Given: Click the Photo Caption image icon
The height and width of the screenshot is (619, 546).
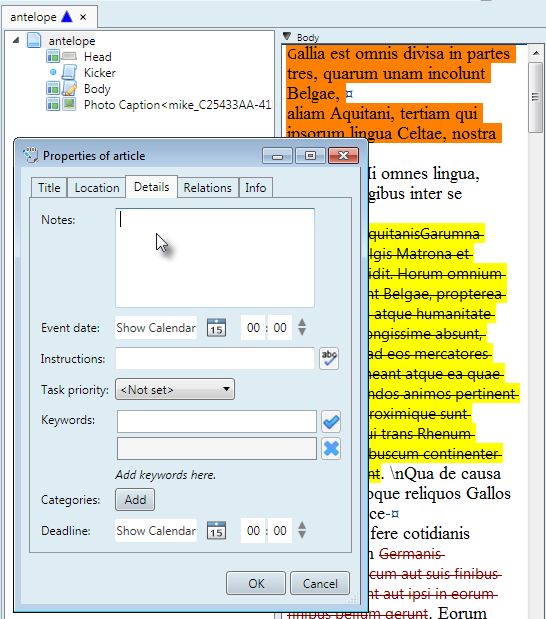Looking at the screenshot, I should tap(69, 105).
